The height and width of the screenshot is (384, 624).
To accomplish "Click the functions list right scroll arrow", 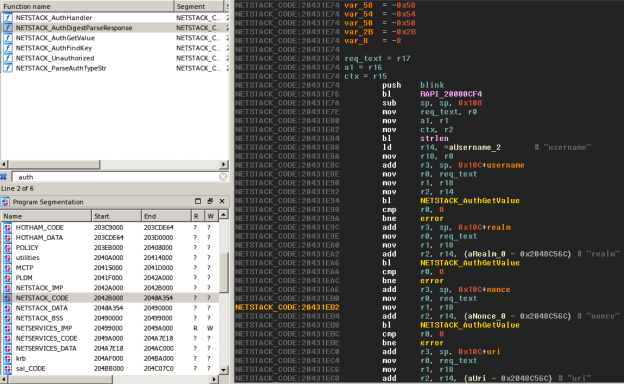I will coord(224,164).
